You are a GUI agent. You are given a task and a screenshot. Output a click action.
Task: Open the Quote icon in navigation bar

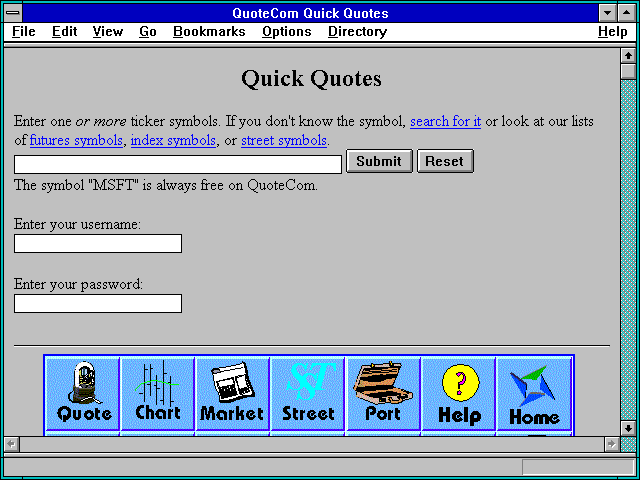point(83,393)
